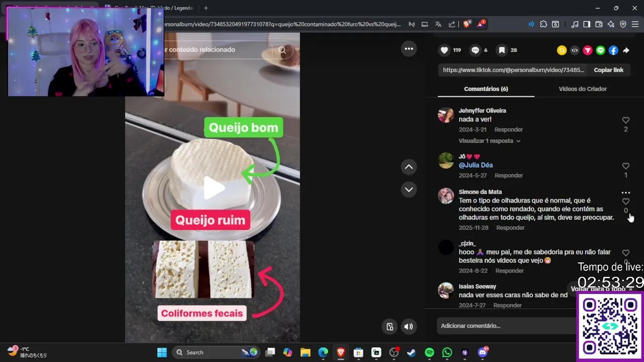The image size is (644, 362).
Task: Play the paused video
Action: point(214,189)
